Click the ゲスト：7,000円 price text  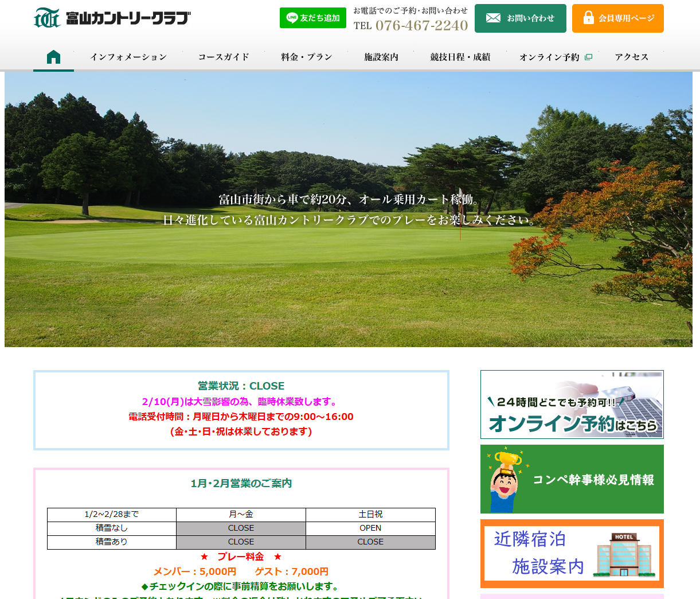click(292, 572)
